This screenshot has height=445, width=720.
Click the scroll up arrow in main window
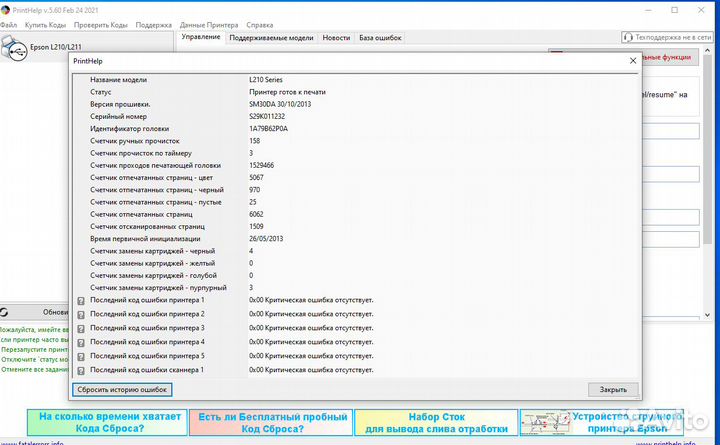[x=707, y=50]
